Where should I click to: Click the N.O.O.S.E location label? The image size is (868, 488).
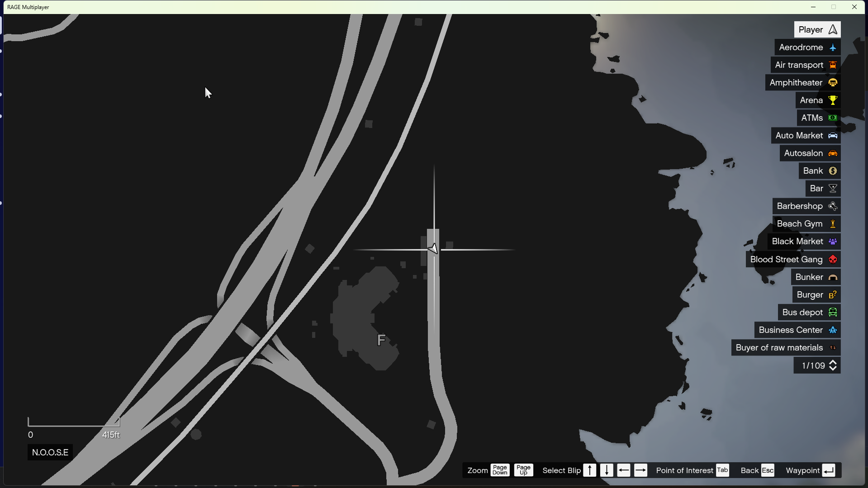(50, 452)
